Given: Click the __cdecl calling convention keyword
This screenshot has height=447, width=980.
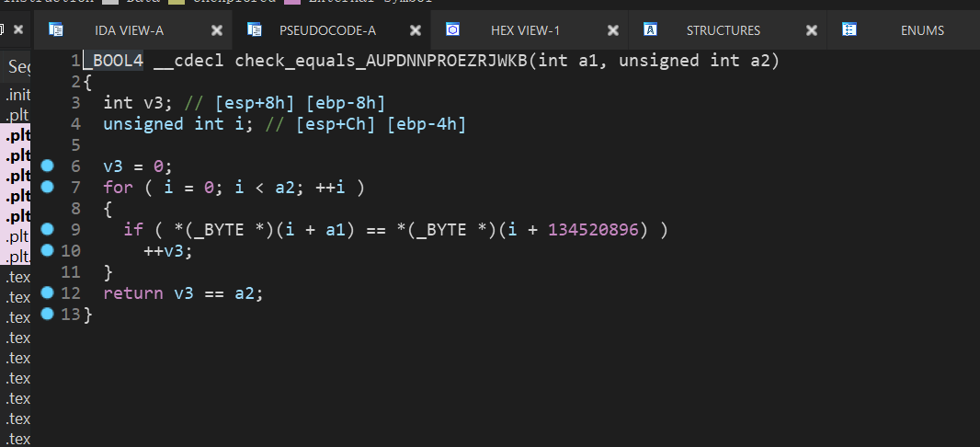Looking at the screenshot, I should coord(188,62).
